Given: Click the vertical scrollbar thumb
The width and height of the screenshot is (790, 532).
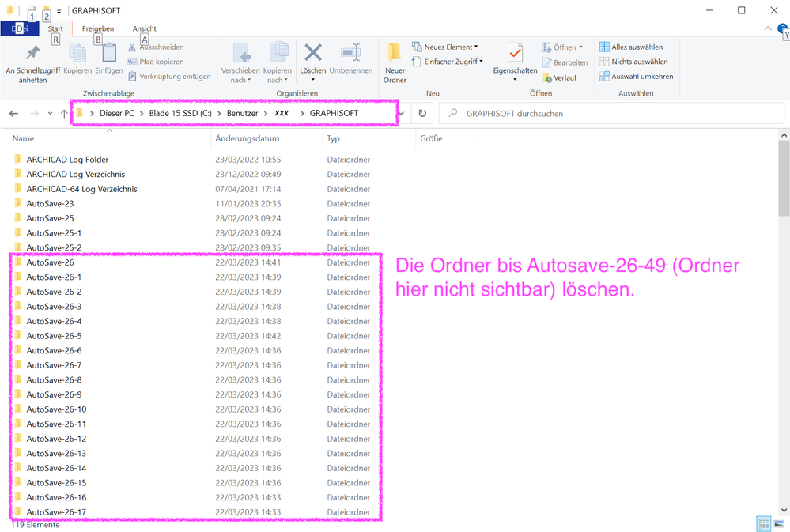Looking at the screenshot, I should click(x=784, y=179).
